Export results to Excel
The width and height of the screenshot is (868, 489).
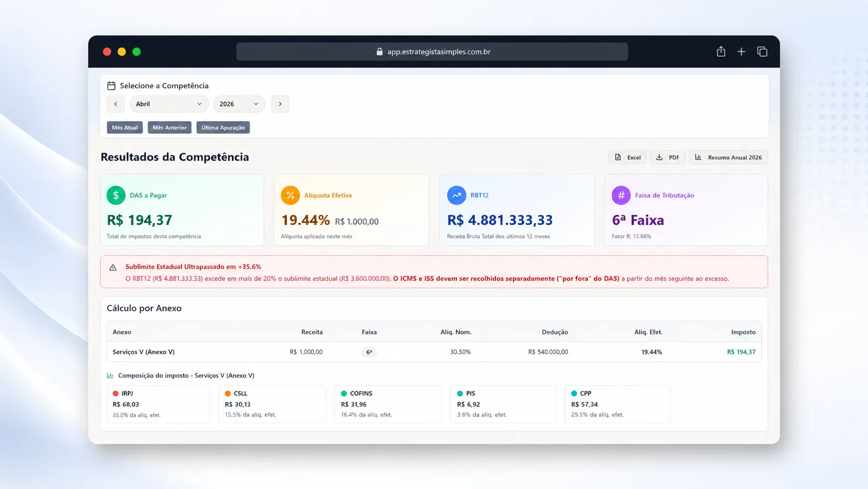tap(628, 157)
